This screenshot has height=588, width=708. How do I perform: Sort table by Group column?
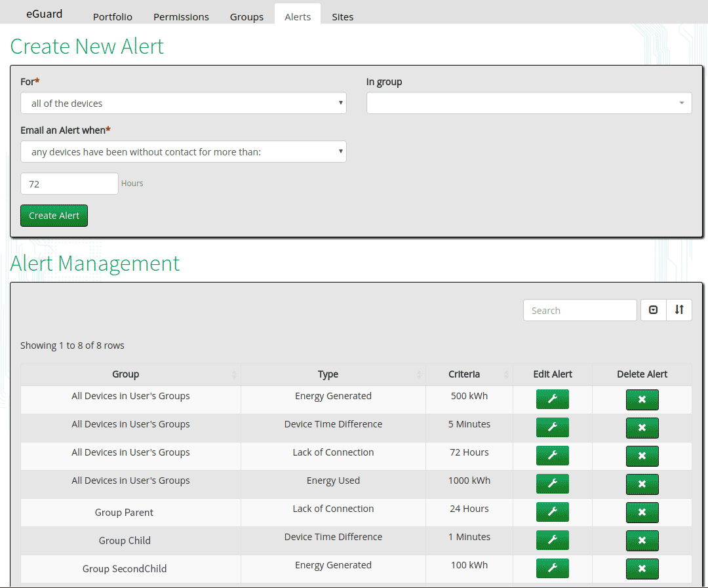pos(130,374)
